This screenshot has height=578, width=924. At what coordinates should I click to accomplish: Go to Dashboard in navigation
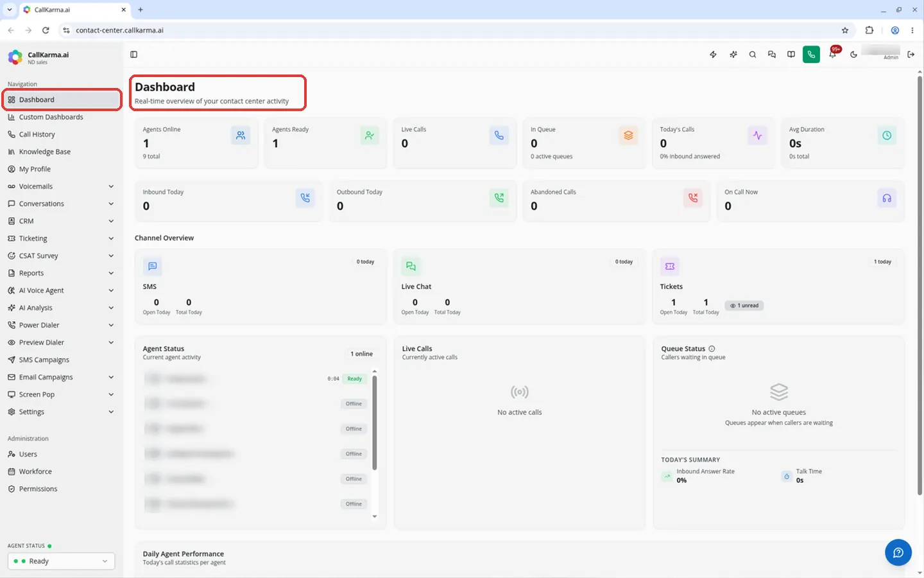[62, 100]
